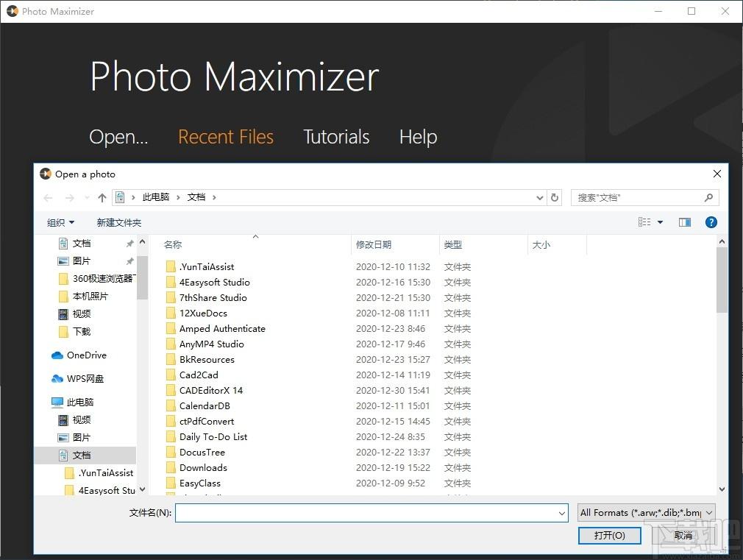Refresh the folder listing
743x560 pixels.
[x=555, y=198]
